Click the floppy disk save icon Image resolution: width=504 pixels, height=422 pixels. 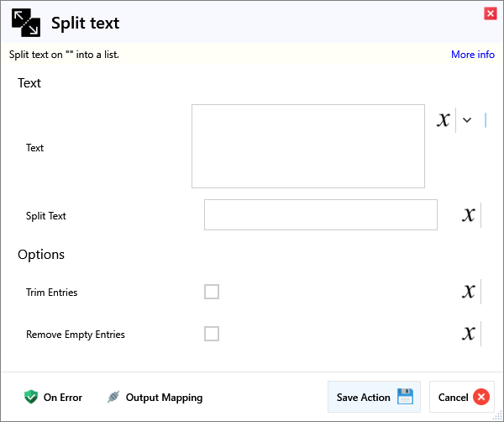405,397
